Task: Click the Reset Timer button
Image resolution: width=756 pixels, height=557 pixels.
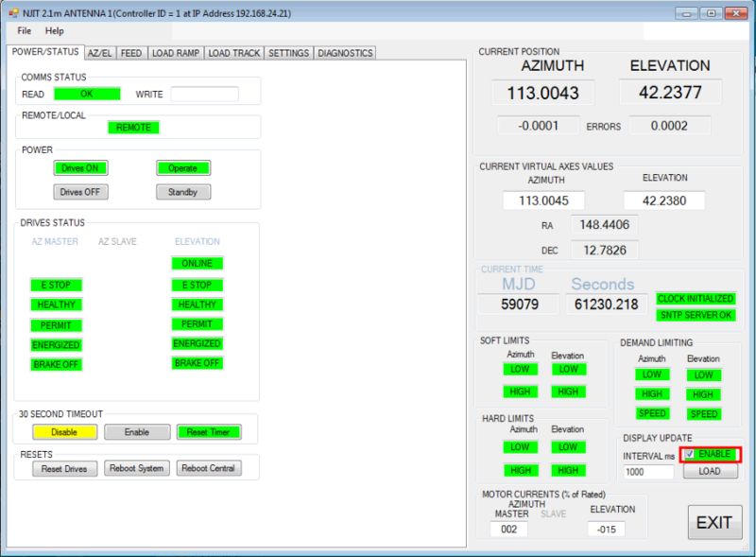Action: point(209,432)
